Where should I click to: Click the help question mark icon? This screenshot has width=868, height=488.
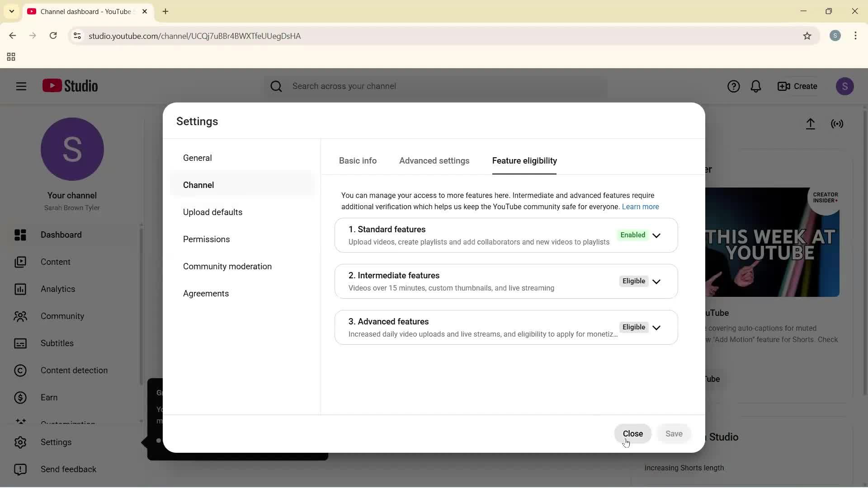click(733, 86)
